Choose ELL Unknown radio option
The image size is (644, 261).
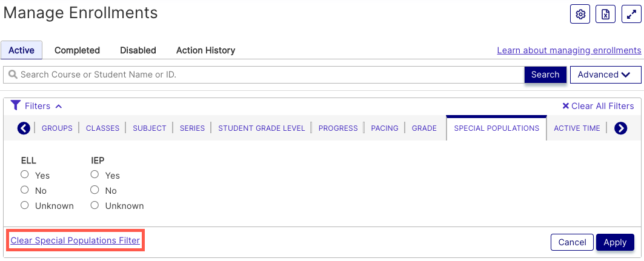click(25, 205)
